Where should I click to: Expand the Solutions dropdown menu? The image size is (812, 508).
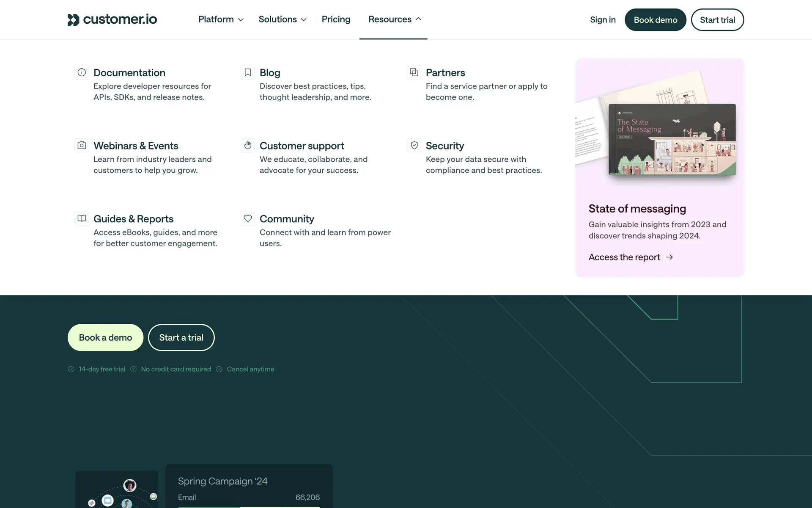tap(282, 19)
